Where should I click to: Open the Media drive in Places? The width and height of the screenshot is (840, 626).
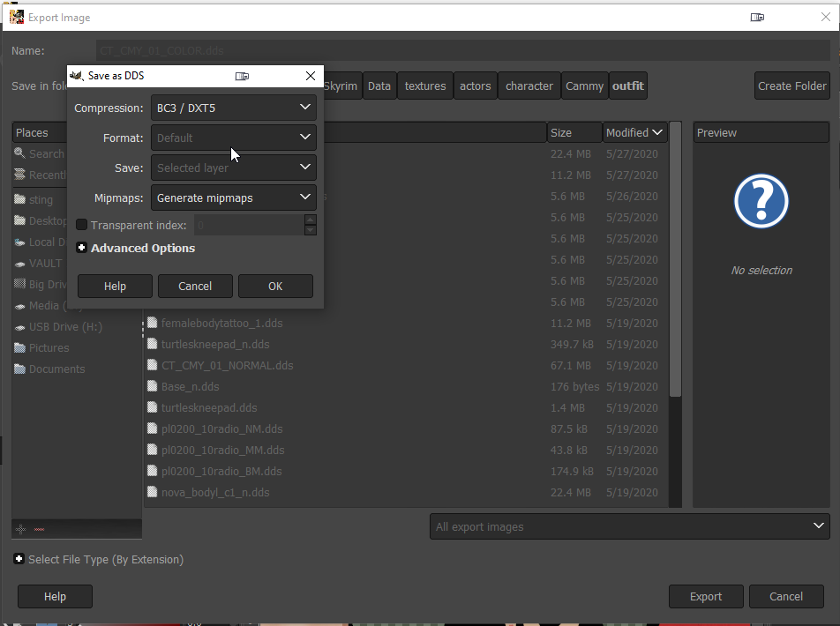pos(41,305)
